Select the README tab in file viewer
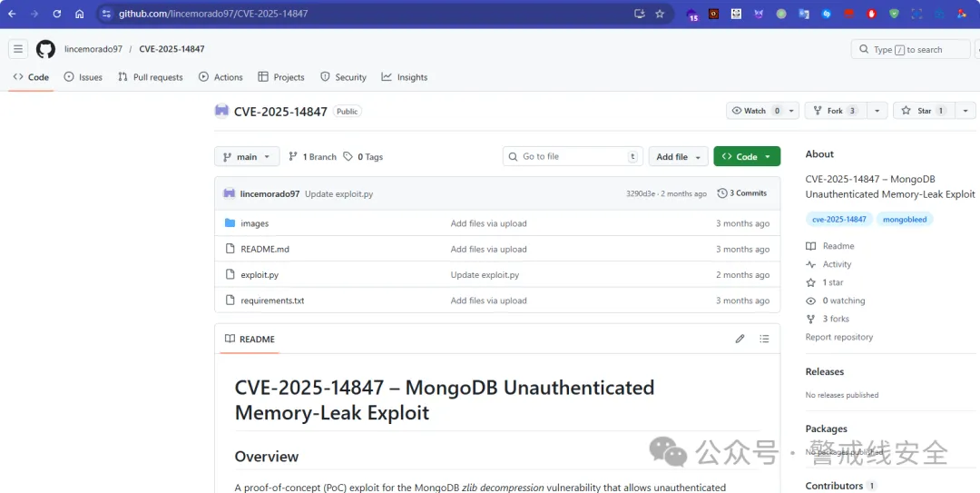This screenshot has width=980, height=493. pyautogui.click(x=250, y=339)
